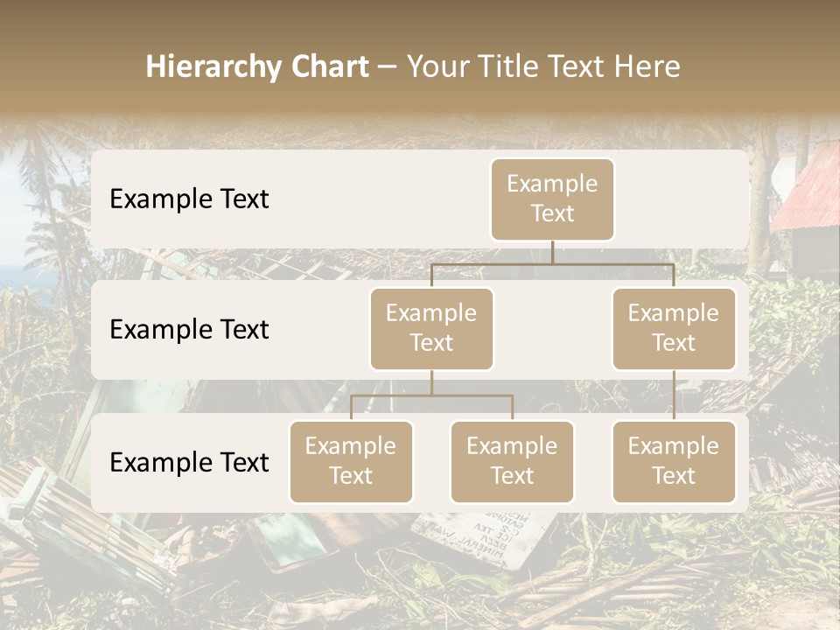Image resolution: width=840 pixels, height=630 pixels.
Task: Click the left second-level hierarchy box
Action: coord(431,328)
